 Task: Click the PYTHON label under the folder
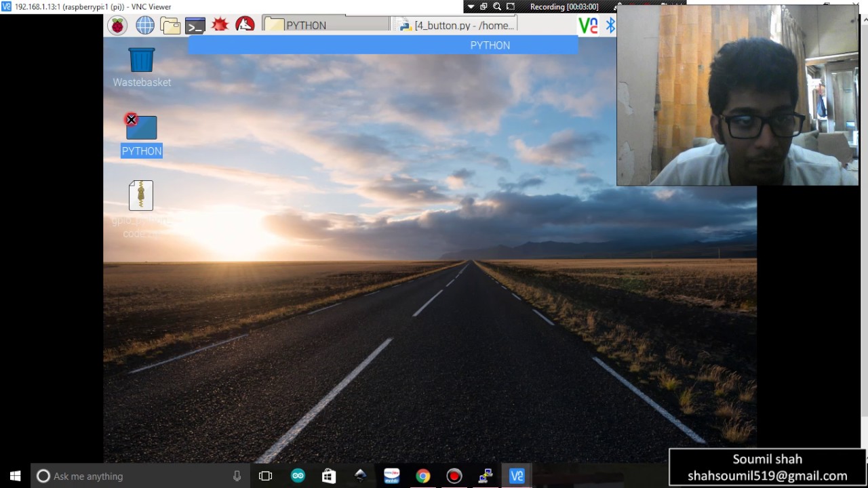[x=142, y=150]
